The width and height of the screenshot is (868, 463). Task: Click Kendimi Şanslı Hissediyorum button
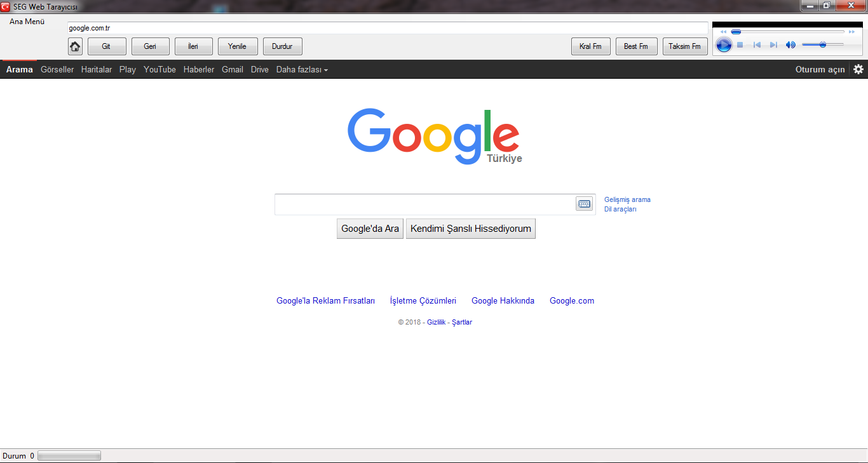(471, 229)
